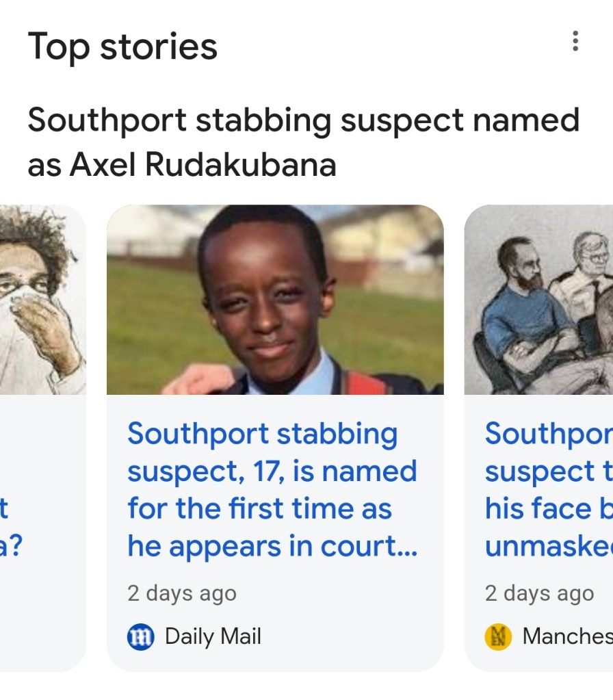Click the Manchester Evening News logo icon
613x700 pixels.
coord(498,637)
